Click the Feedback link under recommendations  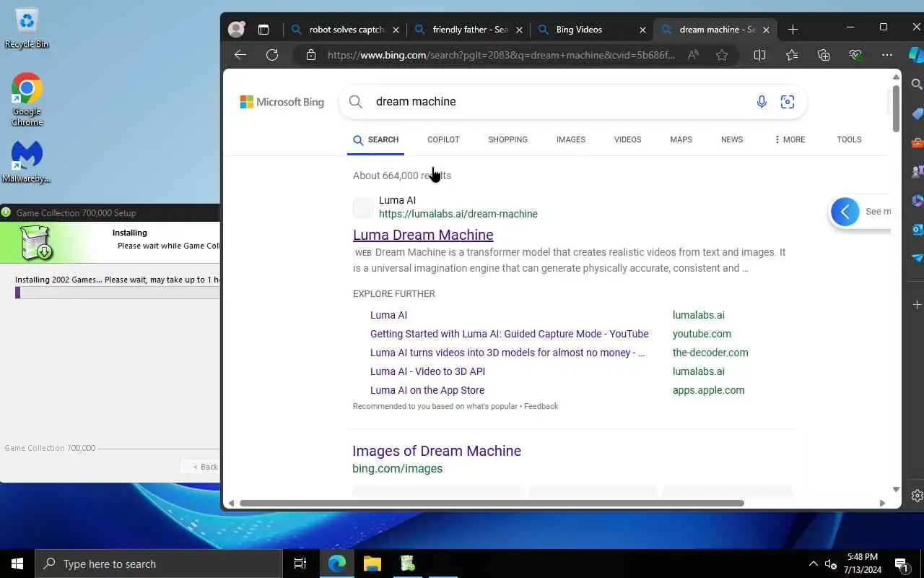[541, 406]
